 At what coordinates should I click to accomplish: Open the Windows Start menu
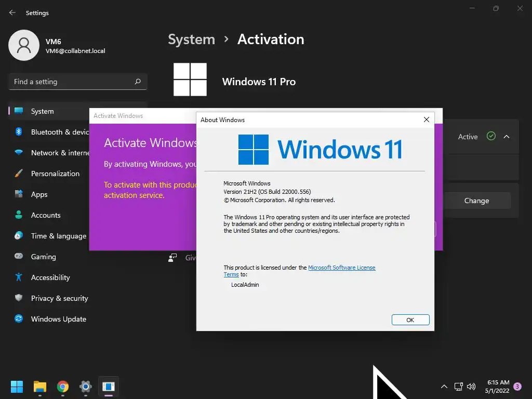(17, 387)
